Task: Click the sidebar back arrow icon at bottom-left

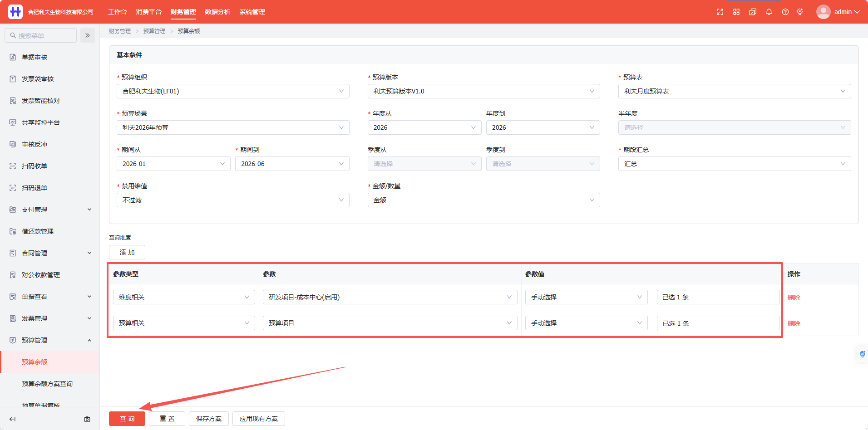Action: (13, 419)
